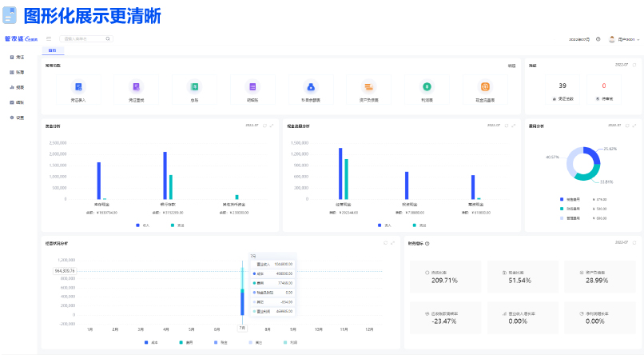Image resolution: width=644 pixels, height=355 pixels.
Task: Open the 2022年07月 period selector in header
Action: click(x=578, y=38)
